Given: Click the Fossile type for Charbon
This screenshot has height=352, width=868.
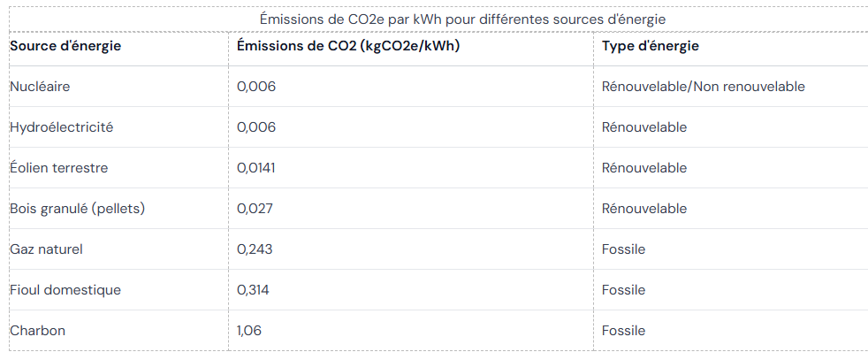Looking at the screenshot, I should (x=623, y=331).
